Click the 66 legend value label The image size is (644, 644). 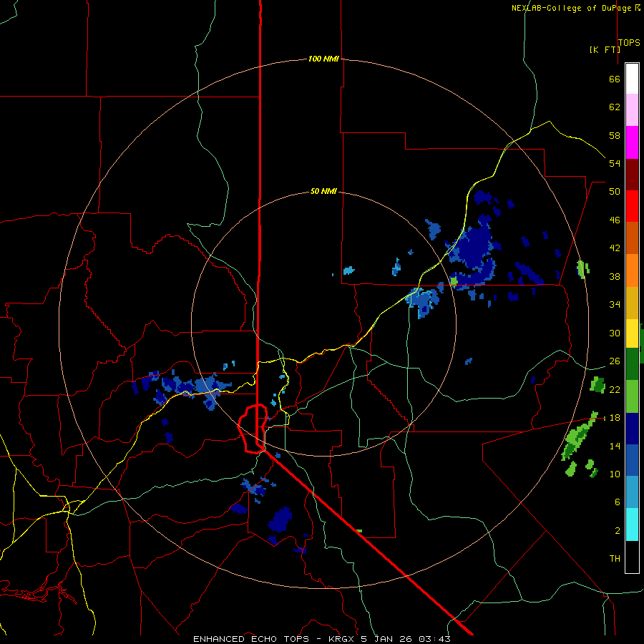point(615,79)
